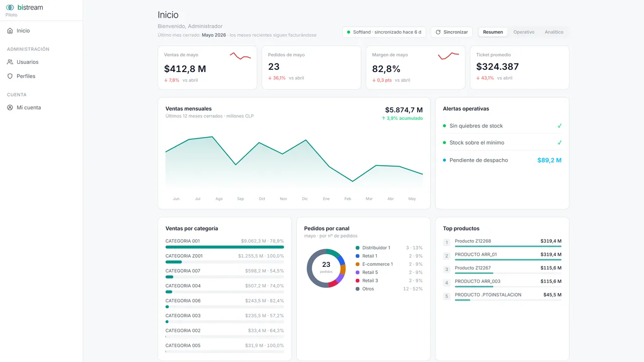The width and height of the screenshot is (644, 362).
Task: Click the Producto Z12268 progress bar
Action: click(x=508, y=246)
